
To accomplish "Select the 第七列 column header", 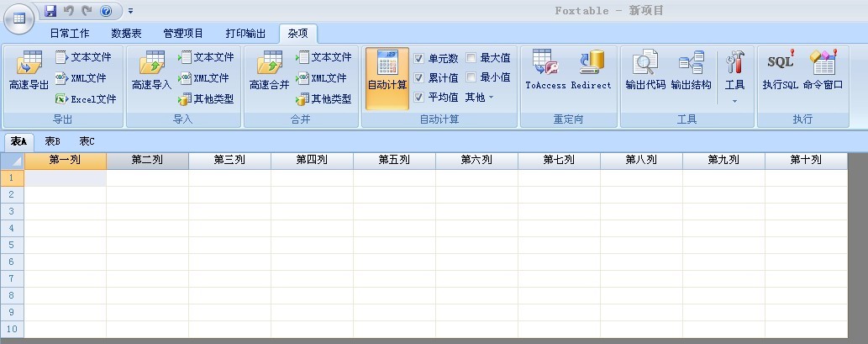I will pos(559,161).
